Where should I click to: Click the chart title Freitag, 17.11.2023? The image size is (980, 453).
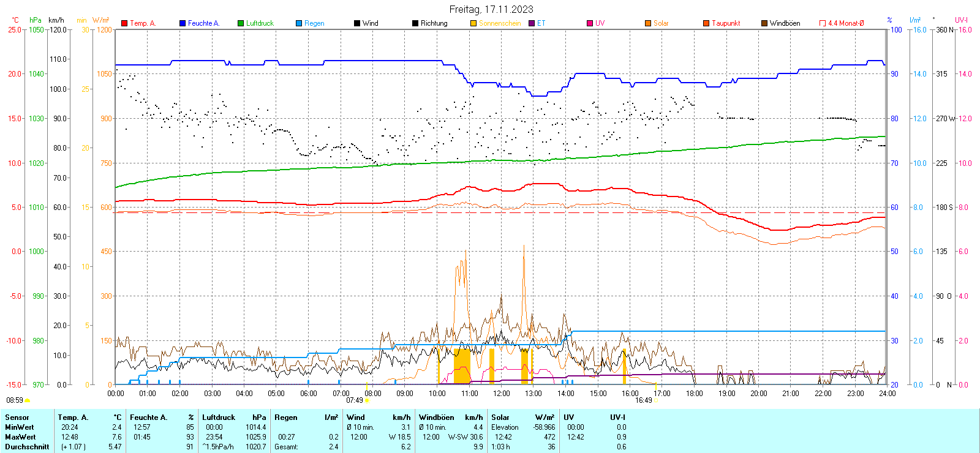click(x=491, y=9)
